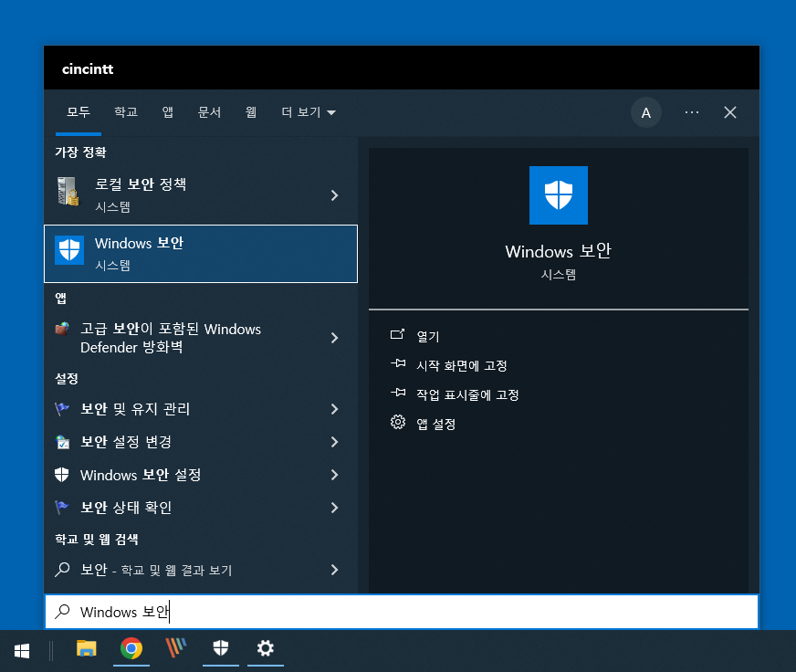
Task: Open 보안 상태 확인 setting
Action: pyautogui.click(x=201, y=508)
